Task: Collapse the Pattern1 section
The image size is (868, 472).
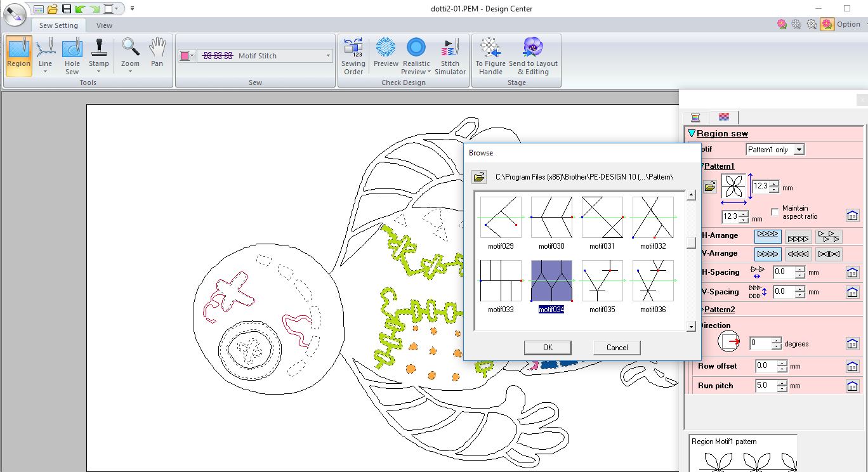Action: pos(718,166)
